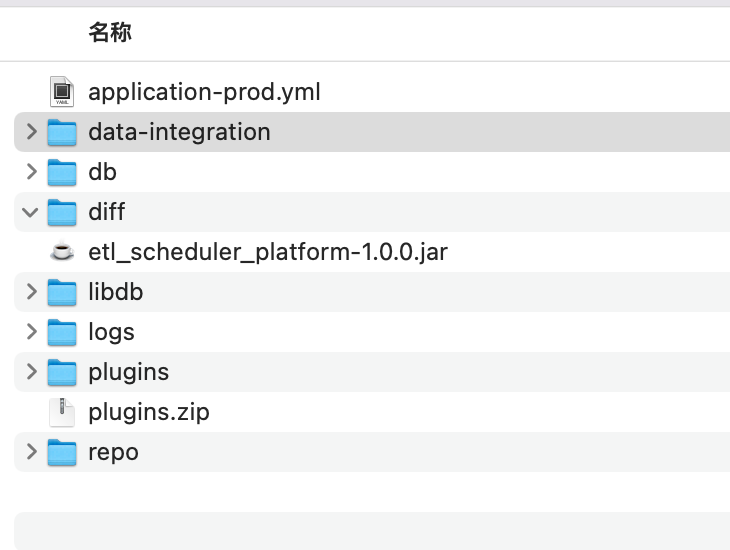Click the libdb folder icon
Screen dimensions: 730x550
pos(62,292)
